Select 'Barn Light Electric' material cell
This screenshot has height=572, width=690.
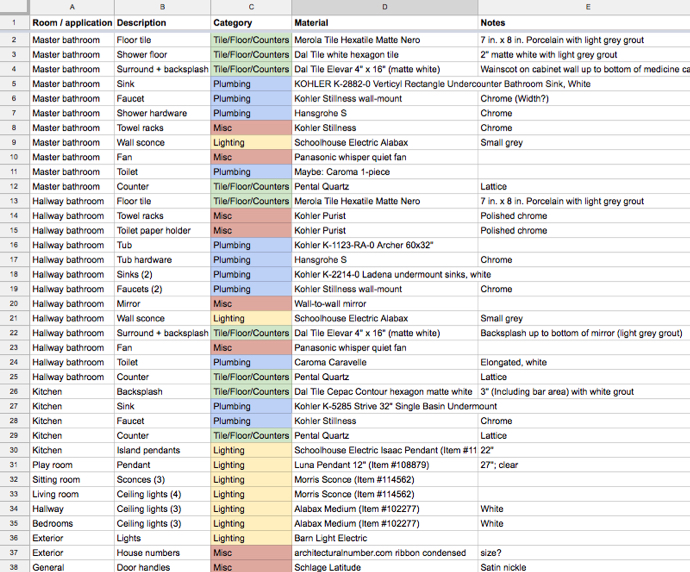(385, 538)
